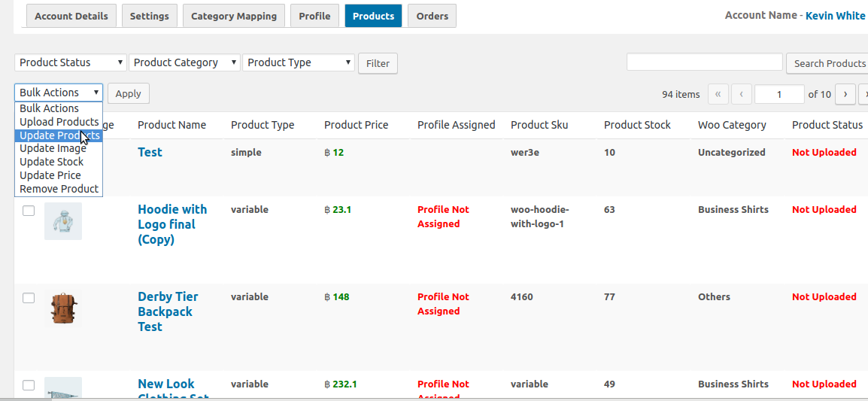Click the price 23.1 in Hoodie row

pyautogui.click(x=338, y=210)
